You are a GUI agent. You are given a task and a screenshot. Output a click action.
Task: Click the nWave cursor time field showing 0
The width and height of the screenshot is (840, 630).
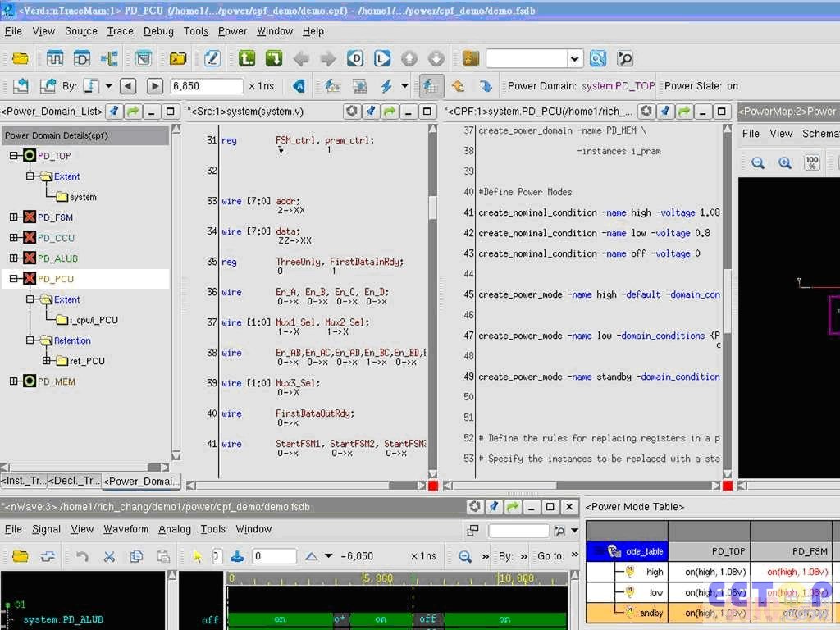pyautogui.click(x=274, y=556)
